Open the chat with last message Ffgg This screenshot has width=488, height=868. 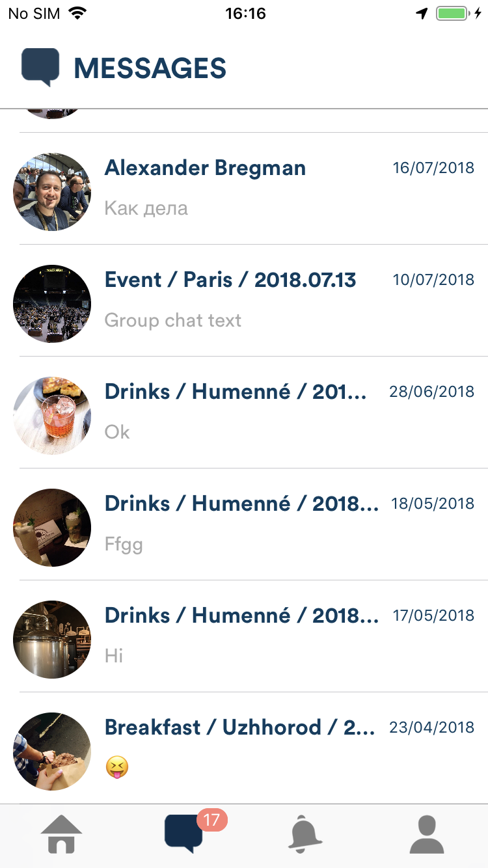244,524
